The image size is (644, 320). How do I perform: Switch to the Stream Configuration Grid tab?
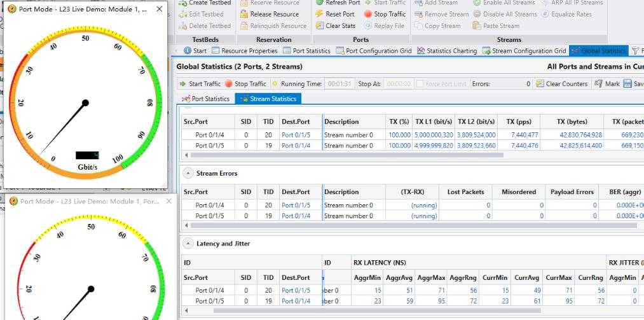[x=524, y=51]
